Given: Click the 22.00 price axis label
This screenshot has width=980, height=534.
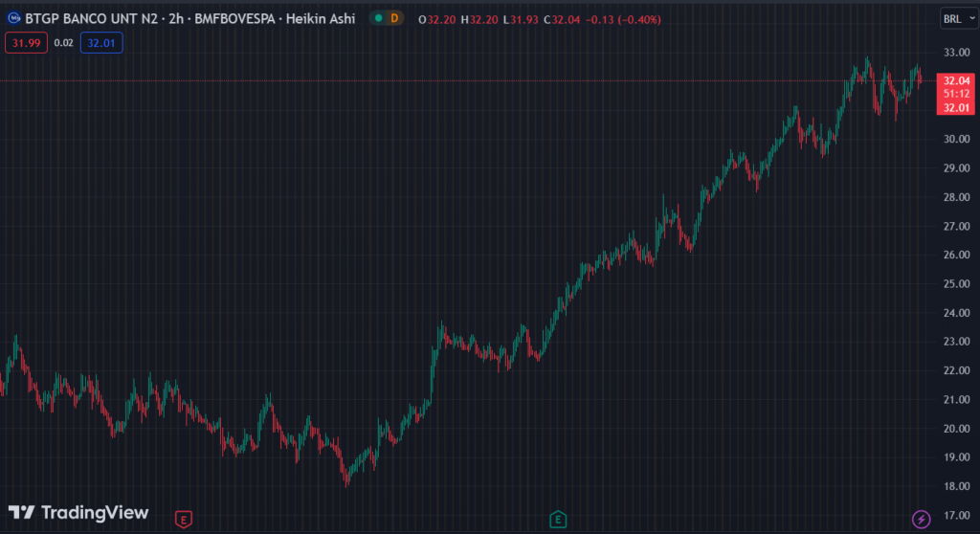Looking at the screenshot, I should pos(956,370).
